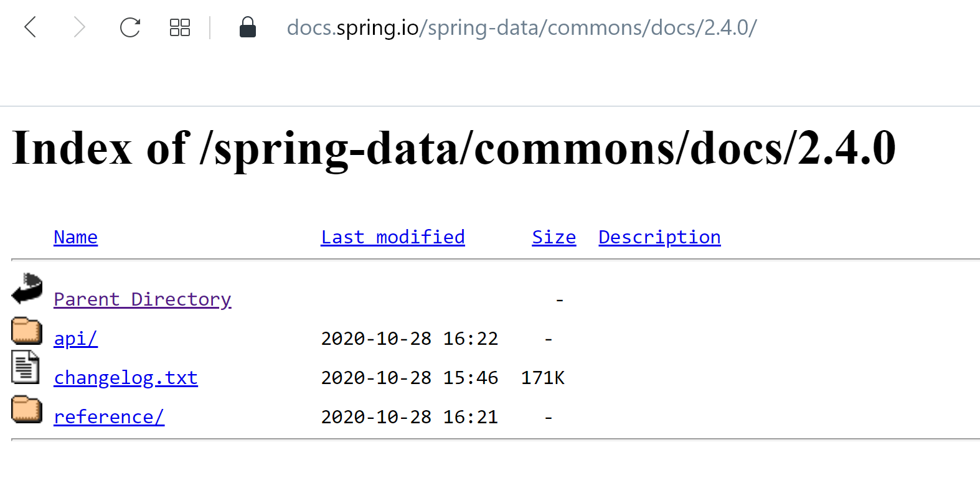This screenshot has width=980, height=488.
Task: Click the padlock security icon
Action: [247, 27]
